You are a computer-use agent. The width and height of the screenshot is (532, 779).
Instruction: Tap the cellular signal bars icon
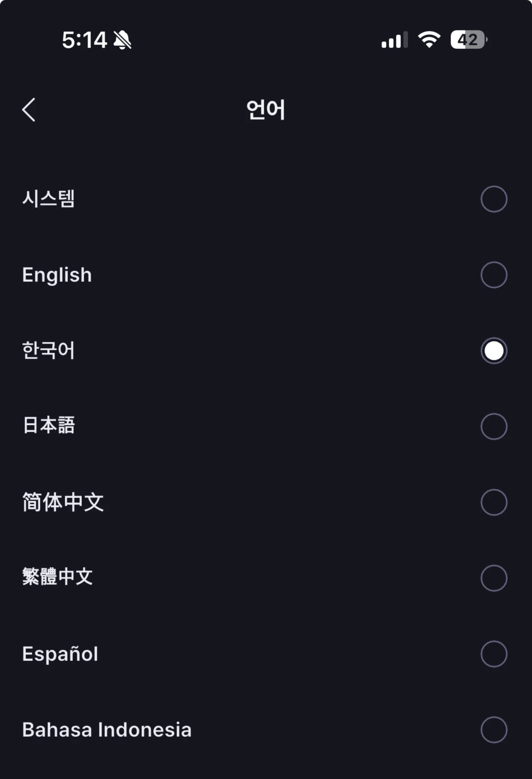(394, 40)
